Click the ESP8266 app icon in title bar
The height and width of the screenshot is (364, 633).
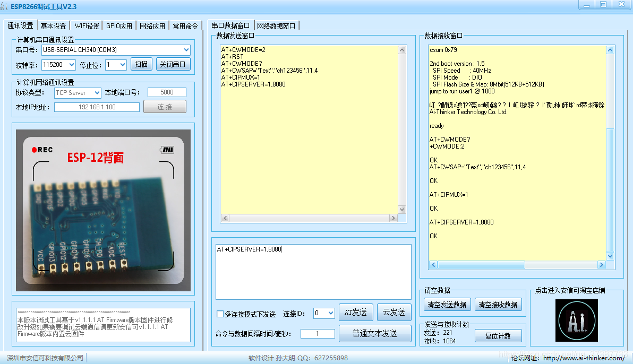point(4,6)
